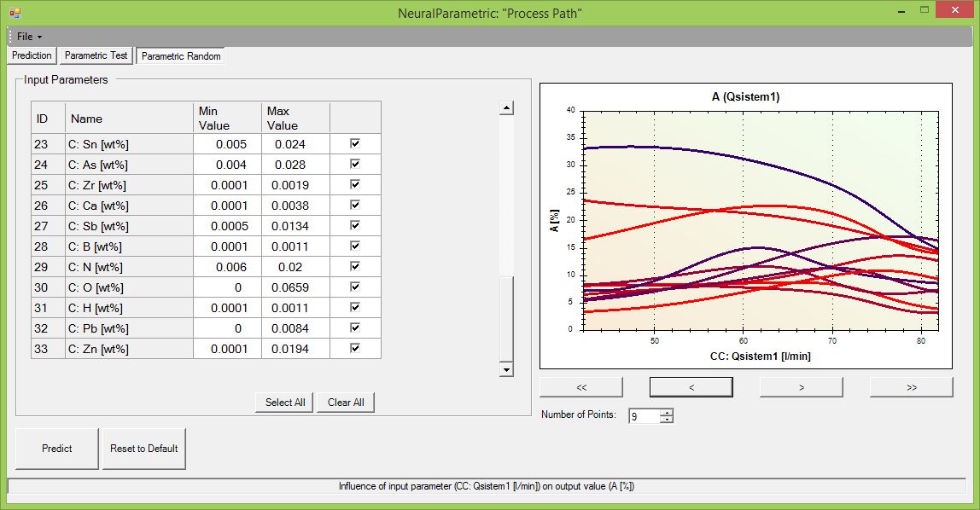This screenshot has height=510, width=980.
Task: Click the Number of Points input field
Action: (x=644, y=416)
